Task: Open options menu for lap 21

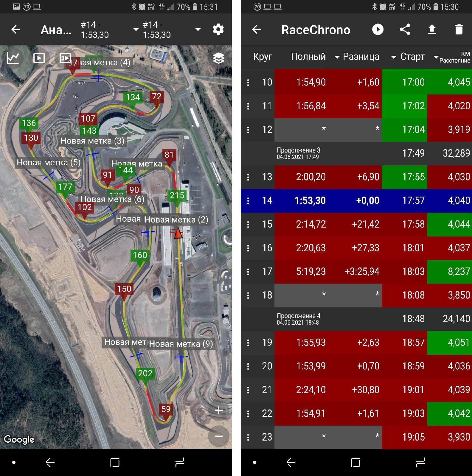Action: coord(248,390)
